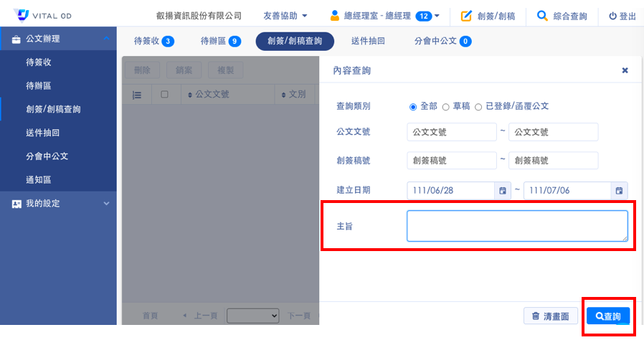Click the 綜合查詢 magnifier icon
The height and width of the screenshot is (340, 644).
542,16
